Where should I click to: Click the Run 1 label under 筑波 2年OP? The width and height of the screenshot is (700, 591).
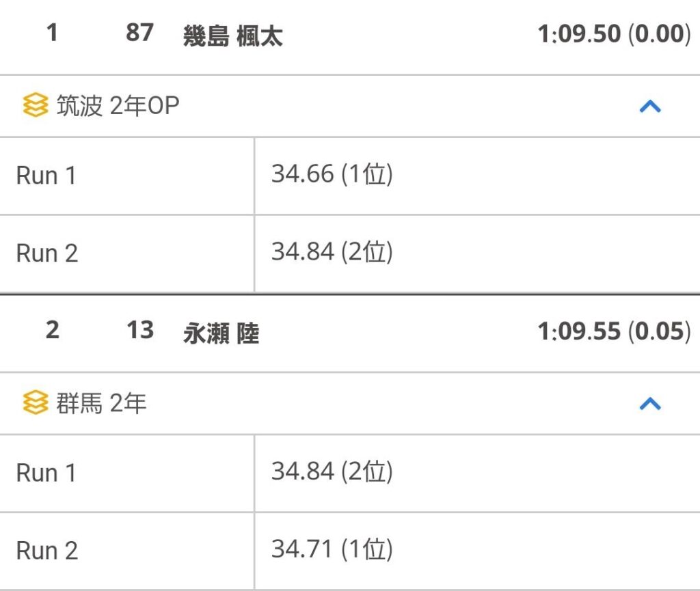click(x=46, y=176)
